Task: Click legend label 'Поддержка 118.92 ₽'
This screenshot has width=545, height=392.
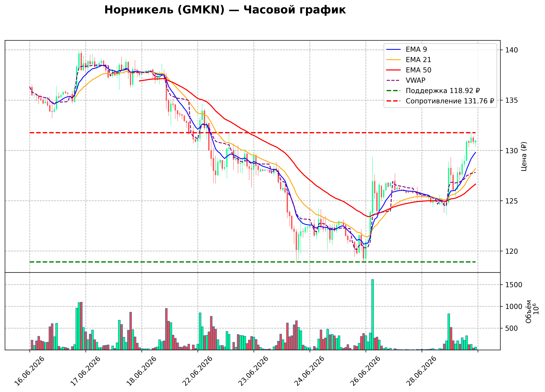Action: pyautogui.click(x=443, y=91)
